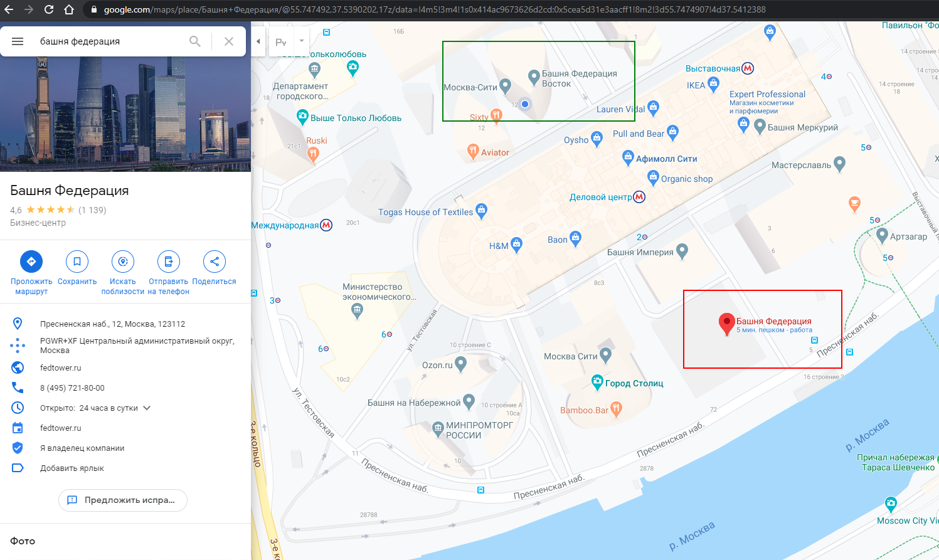
Task: Click the address Пресненская наб., 12
Action: [x=113, y=324]
